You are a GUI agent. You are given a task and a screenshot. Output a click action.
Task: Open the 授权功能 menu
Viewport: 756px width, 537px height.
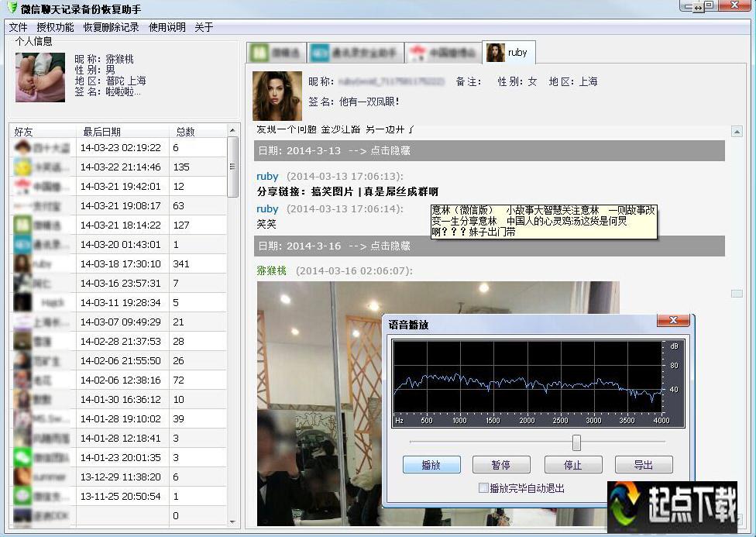click(56, 27)
